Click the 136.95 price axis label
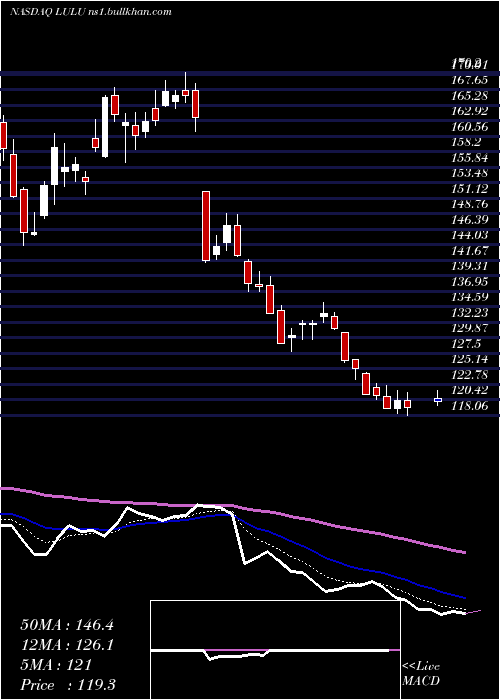Image resolution: width=500 pixels, height=700 pixels. 470,281
